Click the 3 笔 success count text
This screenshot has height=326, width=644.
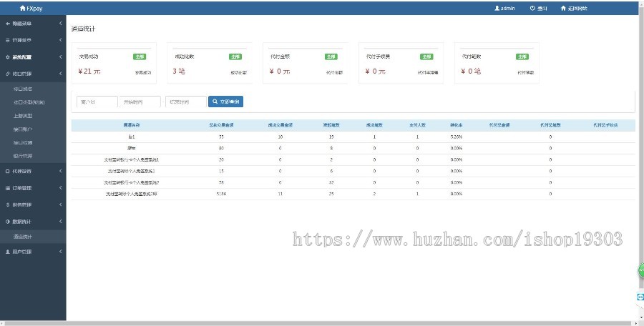179,71
